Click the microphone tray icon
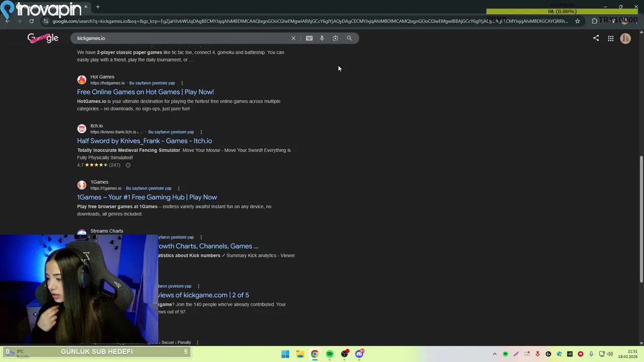The height and width of the screenshot is (362, 644). [591, 354]
